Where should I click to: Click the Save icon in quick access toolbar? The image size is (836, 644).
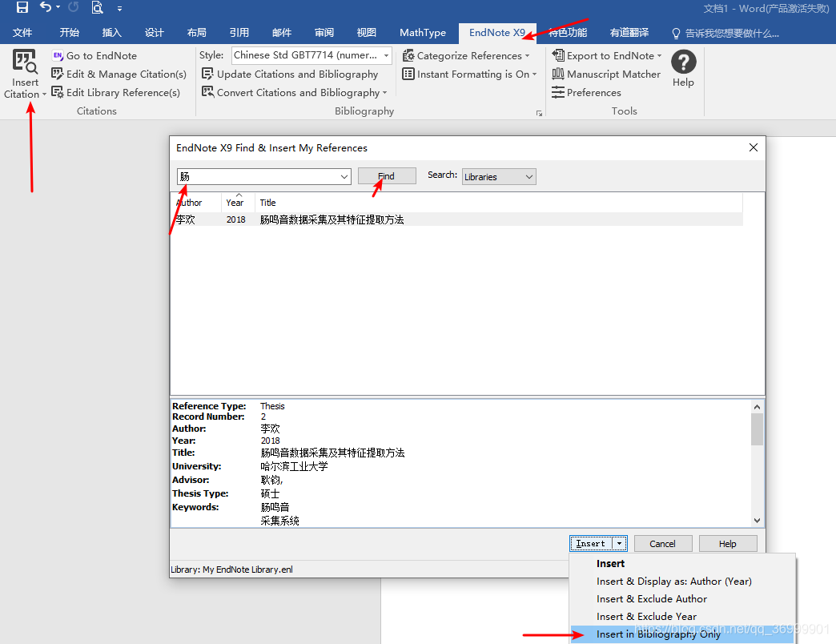click(x=22, y=7)
